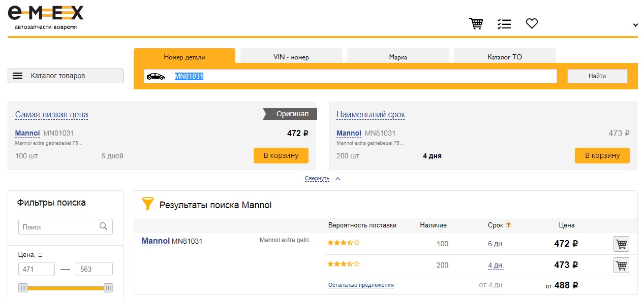The height and width of the screenshot is (299, 644).
Task: Open favorites heart icon in header
Action: pos(532,23)
